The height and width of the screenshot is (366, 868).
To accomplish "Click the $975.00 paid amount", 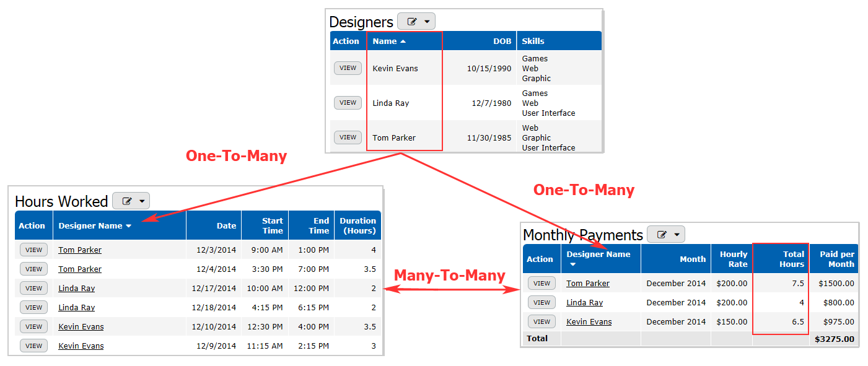I will 839,321.
